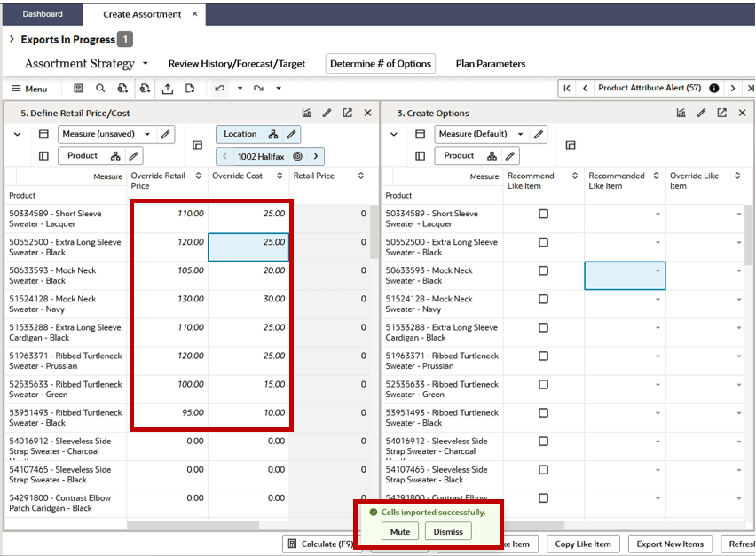Check Recommend Like Item for 53951493 Ribbed Turtleneck
The image size is (756, 556).
544,411
